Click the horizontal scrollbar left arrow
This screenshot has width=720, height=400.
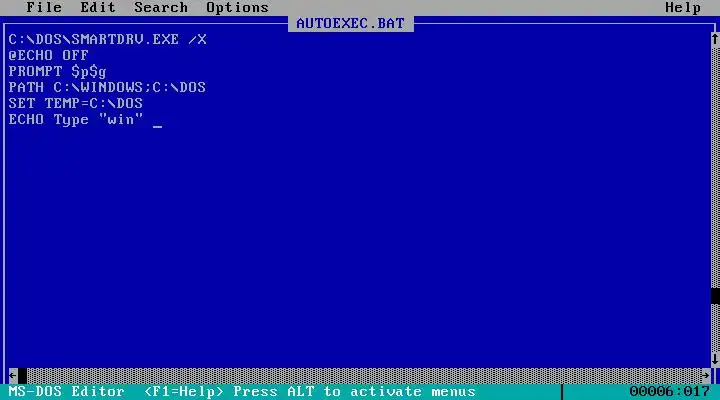13,376
